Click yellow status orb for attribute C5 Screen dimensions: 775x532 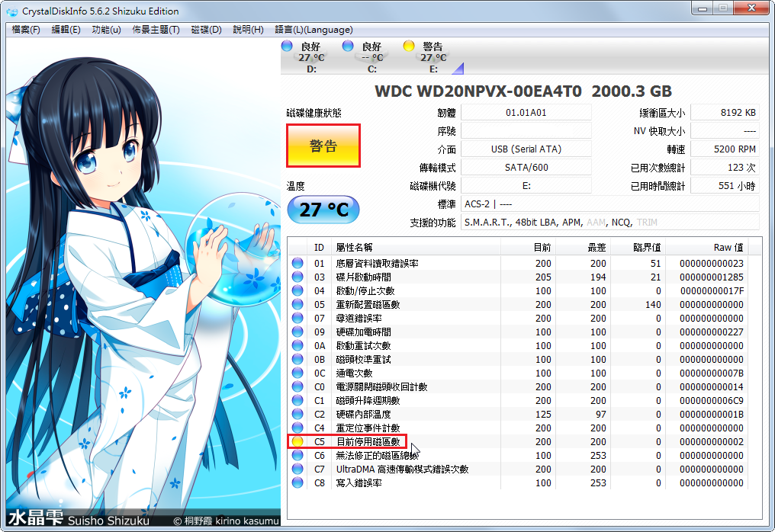[x=297, y=441]
